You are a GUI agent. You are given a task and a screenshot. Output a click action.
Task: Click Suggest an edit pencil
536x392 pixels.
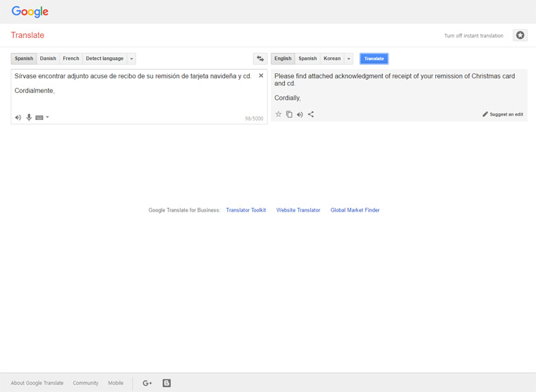502,114
